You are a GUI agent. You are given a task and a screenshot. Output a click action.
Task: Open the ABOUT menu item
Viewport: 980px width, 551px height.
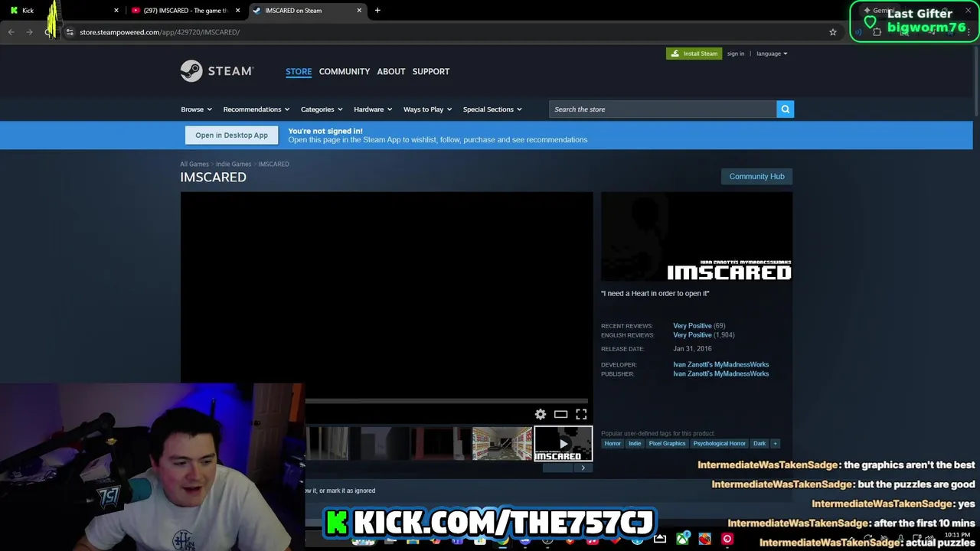[391, 71]
